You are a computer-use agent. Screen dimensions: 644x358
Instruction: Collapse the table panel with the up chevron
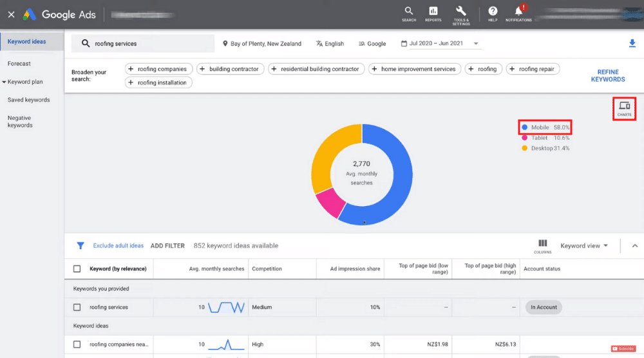[635, 246]
